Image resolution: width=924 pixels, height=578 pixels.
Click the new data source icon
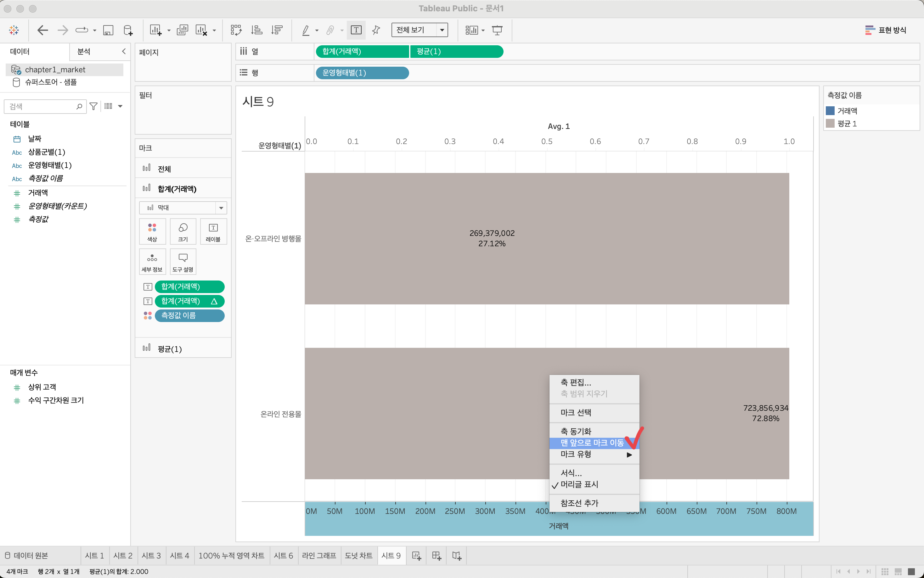[x=128, y=30]
